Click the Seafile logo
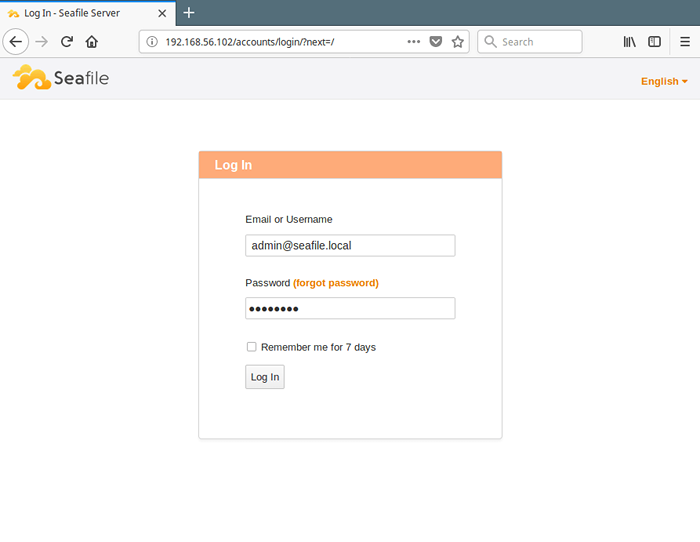The height and width of the screenshot is (542, 700). 60,78
